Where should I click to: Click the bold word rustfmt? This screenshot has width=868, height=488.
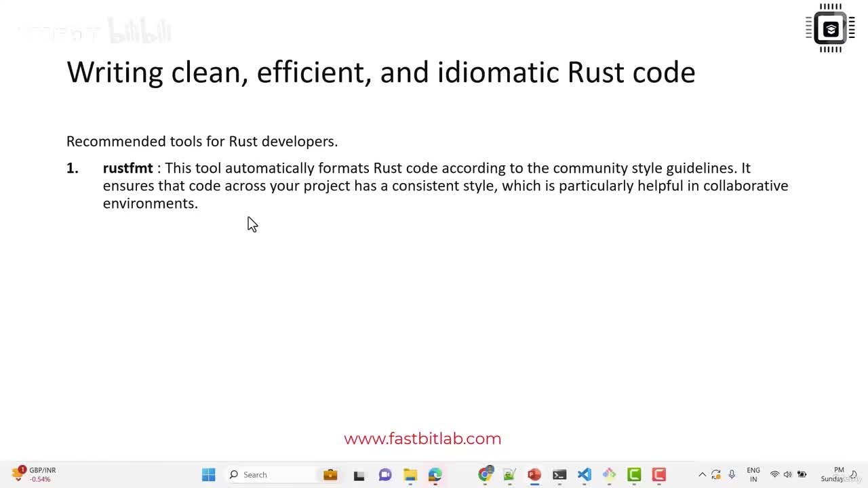point(128,168)
